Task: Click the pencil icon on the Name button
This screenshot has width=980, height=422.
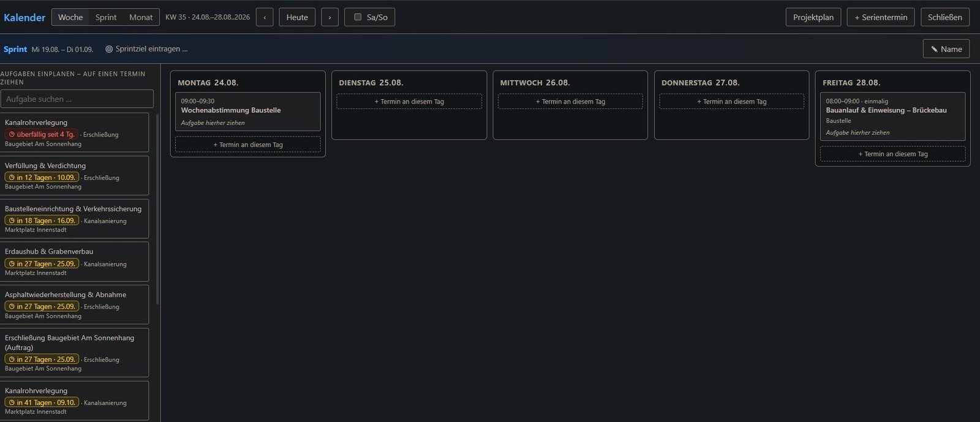Action: [x=934, y=49]
